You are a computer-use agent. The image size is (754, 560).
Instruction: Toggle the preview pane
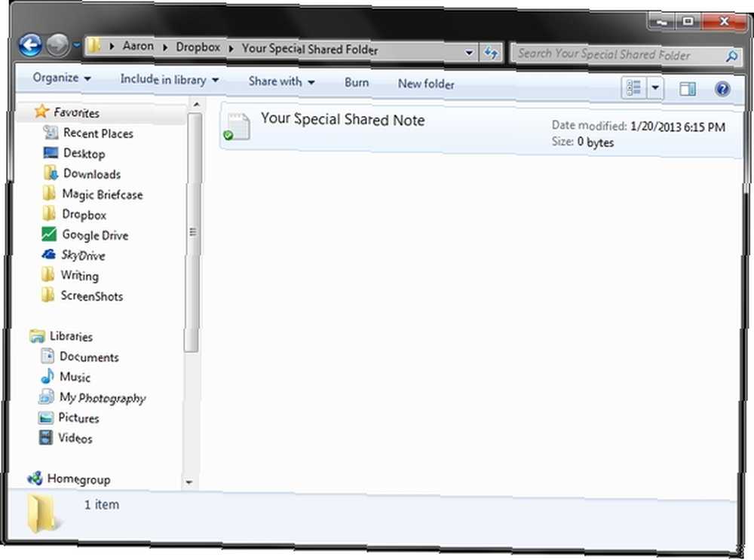pos(687,89)
